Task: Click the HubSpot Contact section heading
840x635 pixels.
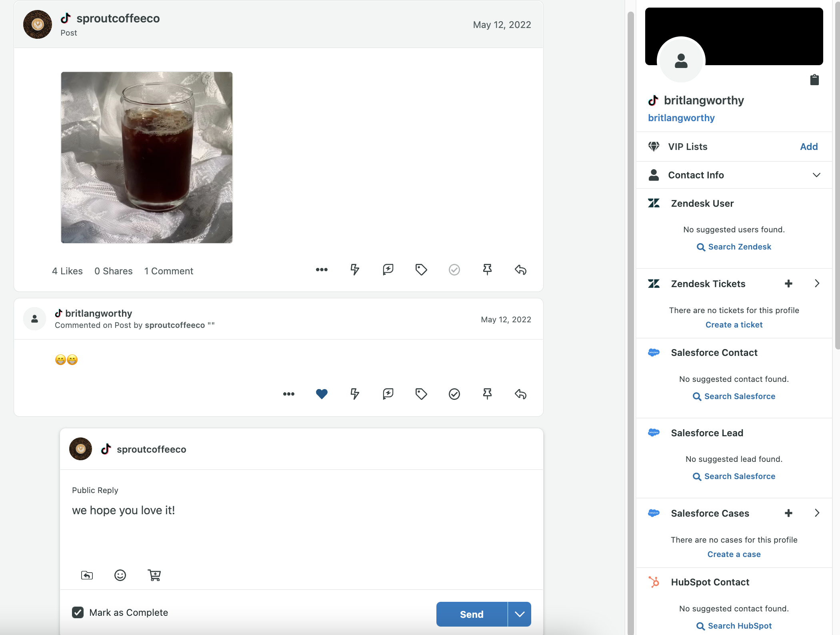Action: point(710,582)
